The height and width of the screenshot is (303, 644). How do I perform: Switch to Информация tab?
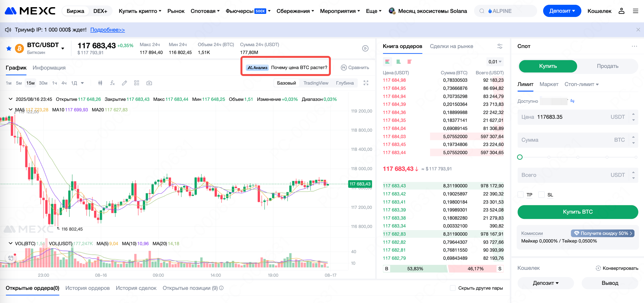coord(49,68)
